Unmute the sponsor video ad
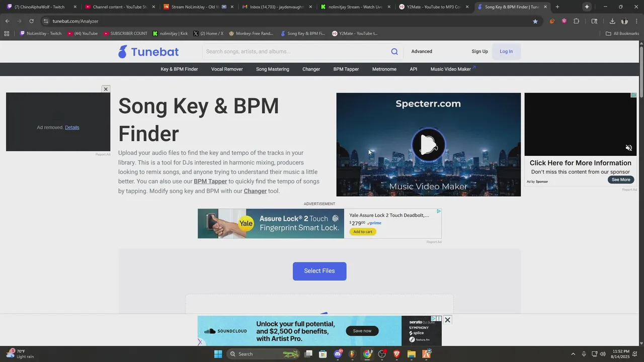 628,148
